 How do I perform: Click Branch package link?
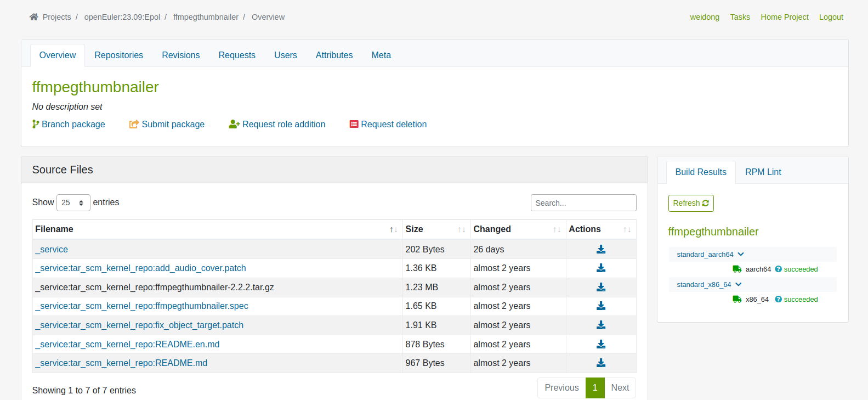pyautogui.click(x=69, y=125)
